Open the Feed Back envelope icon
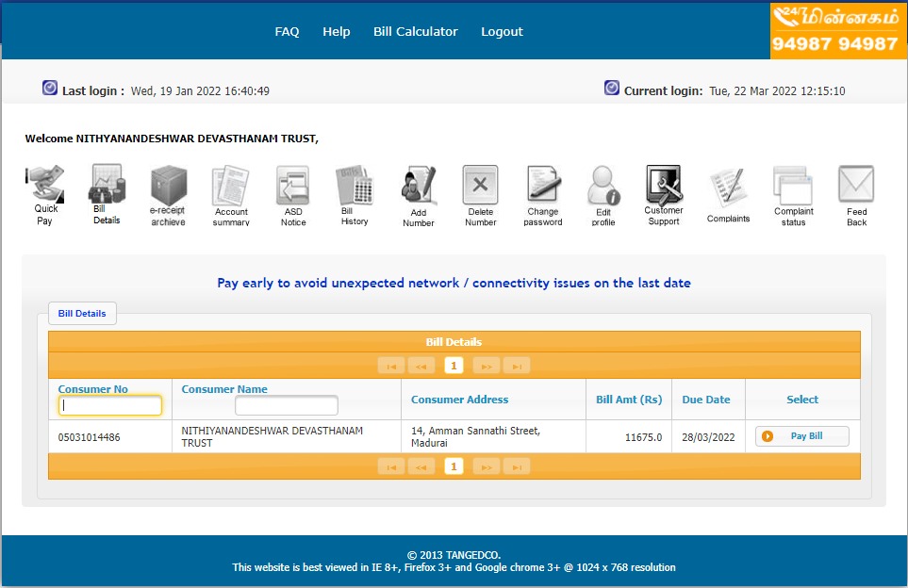 (856, 185)
